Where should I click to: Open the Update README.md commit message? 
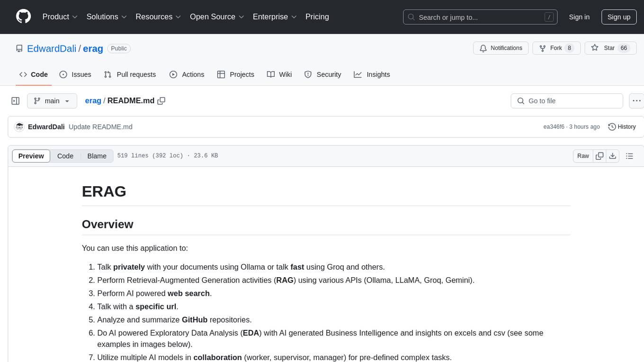[100, 127]
